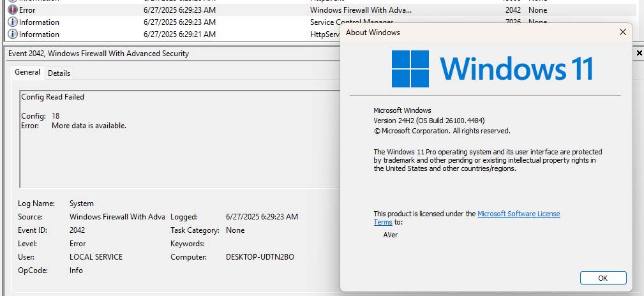Screen dimensions: 644x296
Task: Select the Error event row icon
Action: pyautogui.click(x=13, y=10)
